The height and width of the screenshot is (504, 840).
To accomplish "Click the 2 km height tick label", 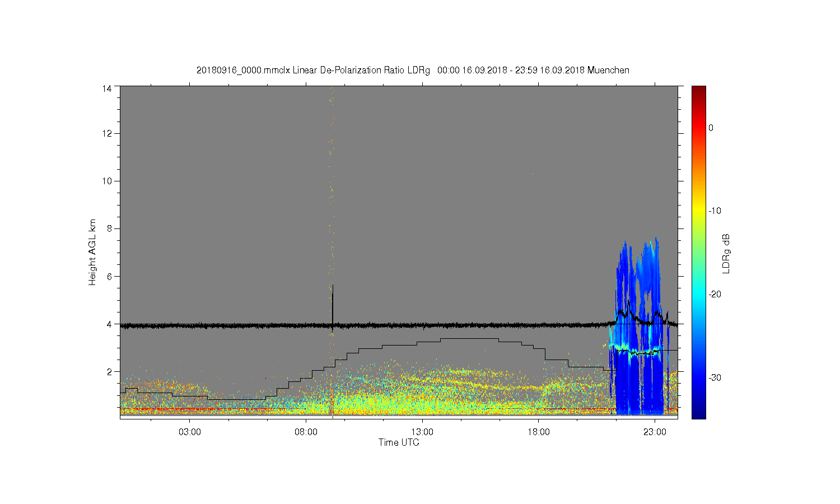I will (x=109, y=371).
